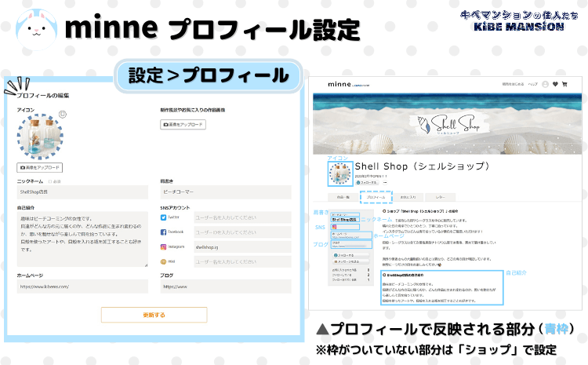
Task: Click the homepage URL link in shop sidebar
Action: click(x=346, y=237)
